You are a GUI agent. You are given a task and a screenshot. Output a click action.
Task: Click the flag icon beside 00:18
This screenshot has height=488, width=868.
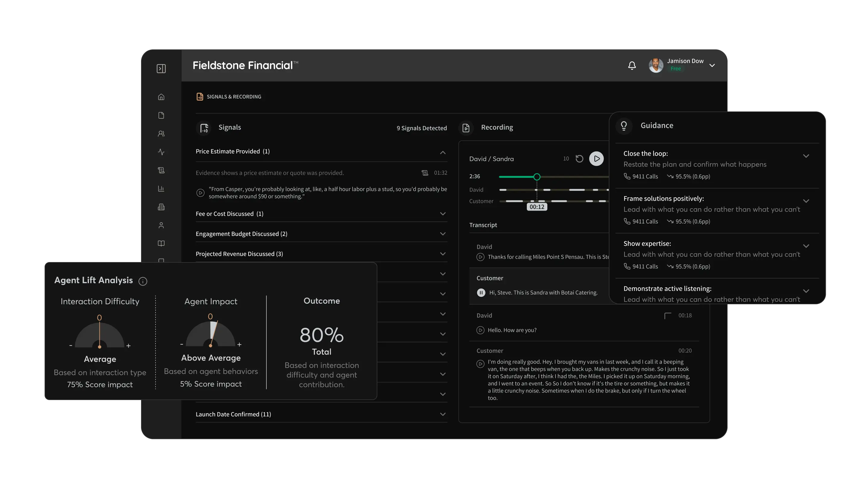(668, 316)
